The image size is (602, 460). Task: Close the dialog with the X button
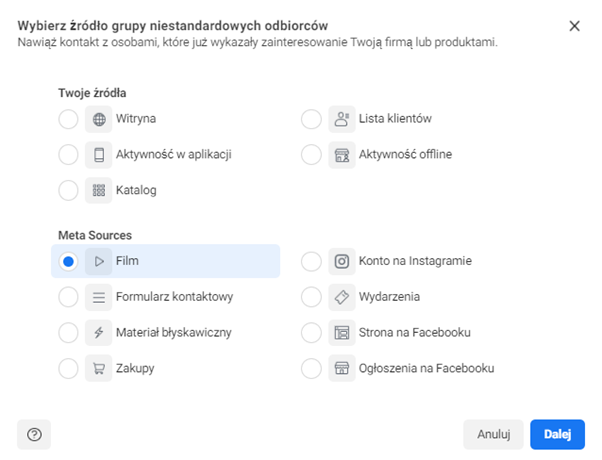(574, 25)
